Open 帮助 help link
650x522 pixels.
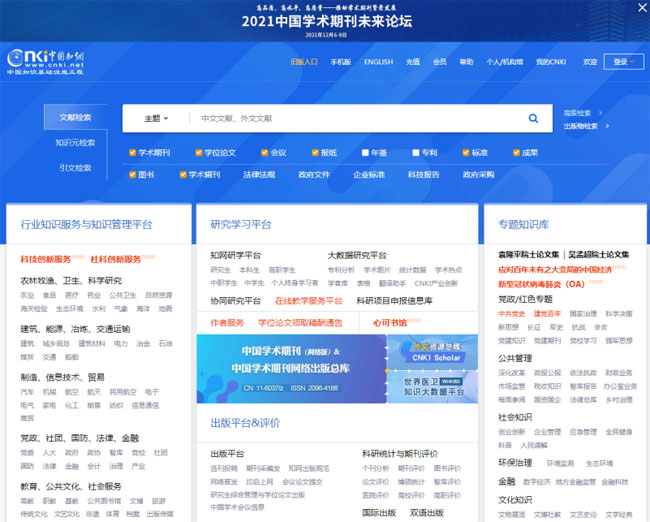466,62
